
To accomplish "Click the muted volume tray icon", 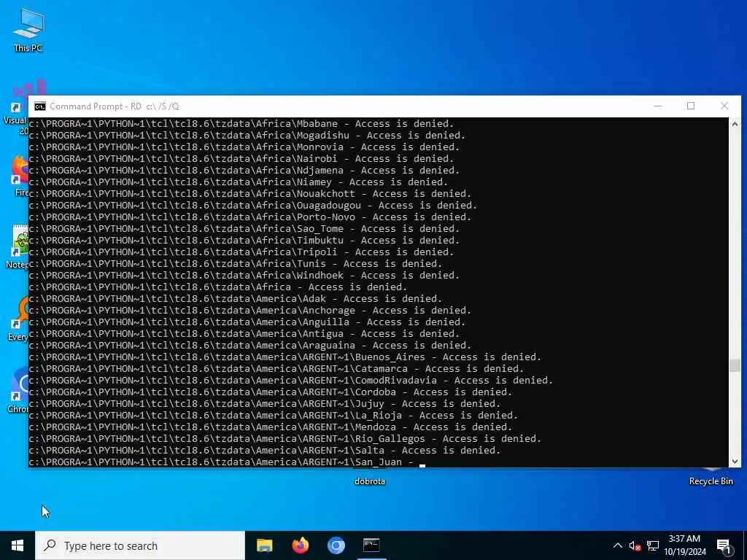I will [x=635, y=545].
